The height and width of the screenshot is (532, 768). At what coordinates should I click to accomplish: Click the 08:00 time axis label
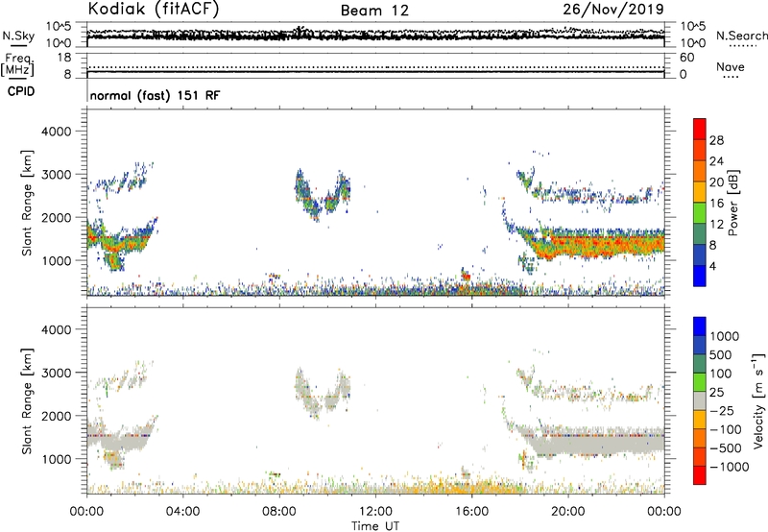pos(279,512)
